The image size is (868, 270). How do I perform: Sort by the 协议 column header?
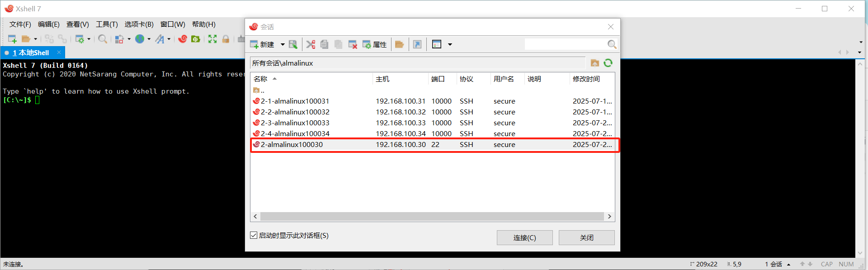point(473,79)
